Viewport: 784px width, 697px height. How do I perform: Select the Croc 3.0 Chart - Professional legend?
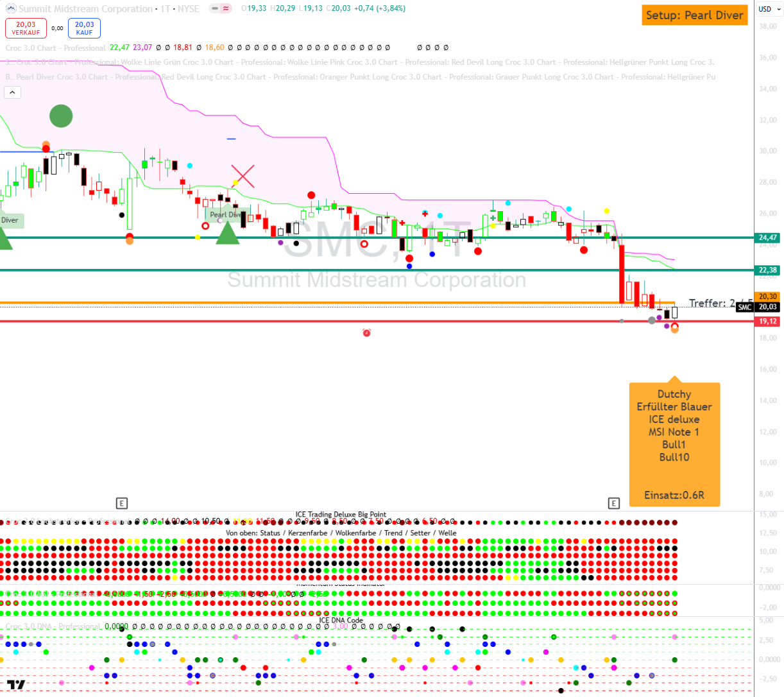(55, 48)
